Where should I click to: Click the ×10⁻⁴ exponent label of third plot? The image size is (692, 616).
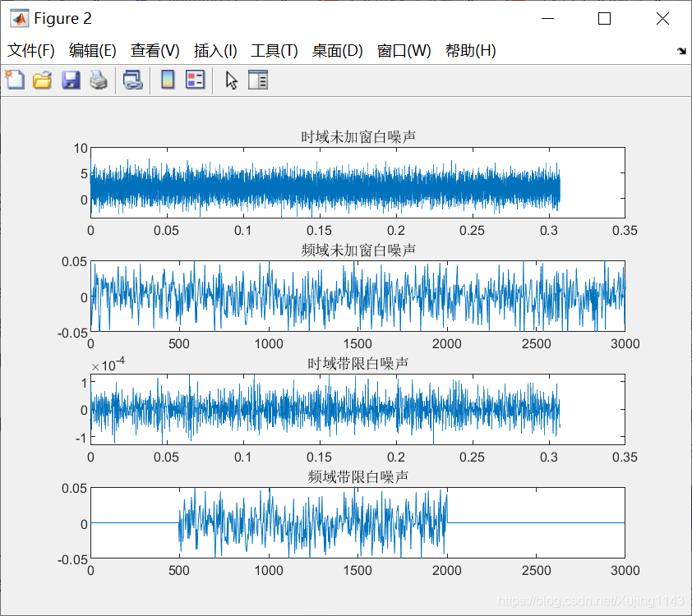pos(108,365)
